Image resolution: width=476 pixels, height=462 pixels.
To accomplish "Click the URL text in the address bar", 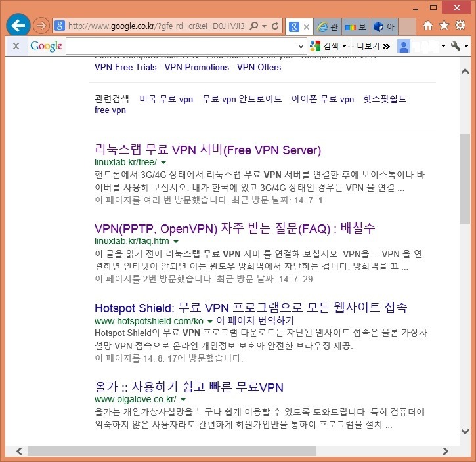I will pos(158,26).
